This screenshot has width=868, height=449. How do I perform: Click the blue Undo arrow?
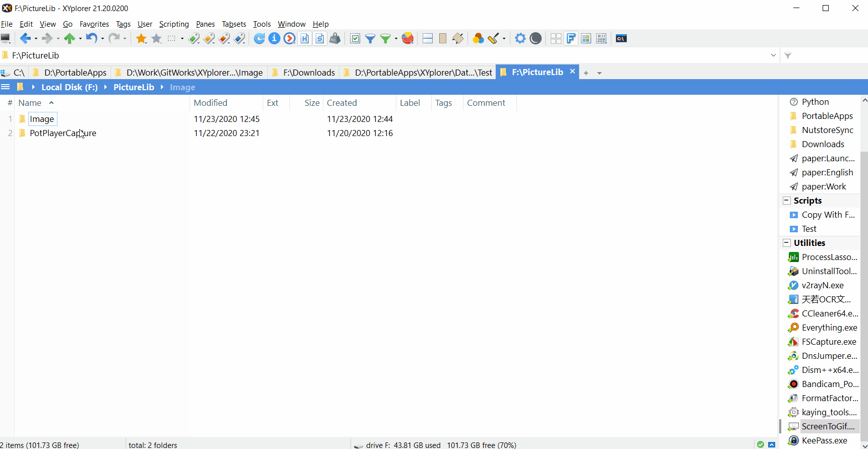point(91,38)
